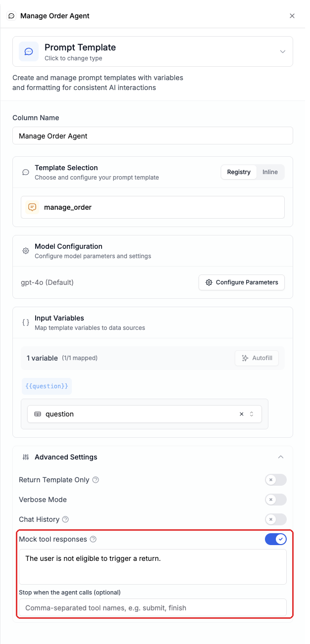
Task: Collapse the Advanced Settings section
Action: [x=281, y=457]
